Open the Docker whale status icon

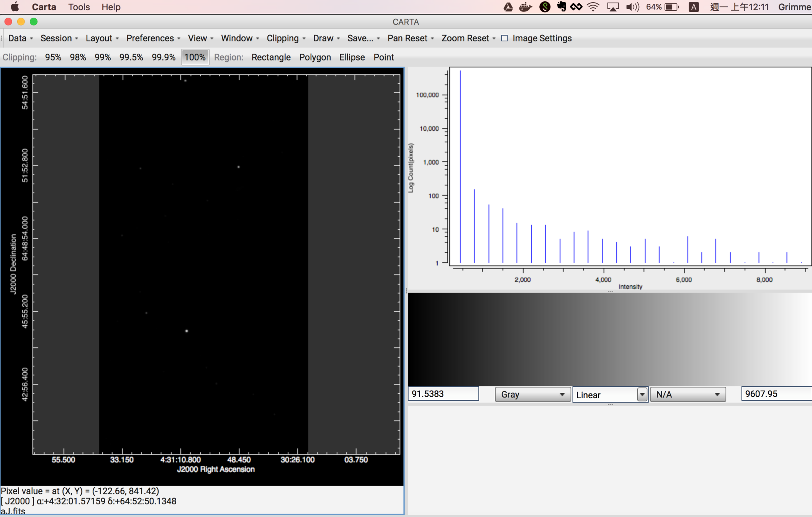526,7
